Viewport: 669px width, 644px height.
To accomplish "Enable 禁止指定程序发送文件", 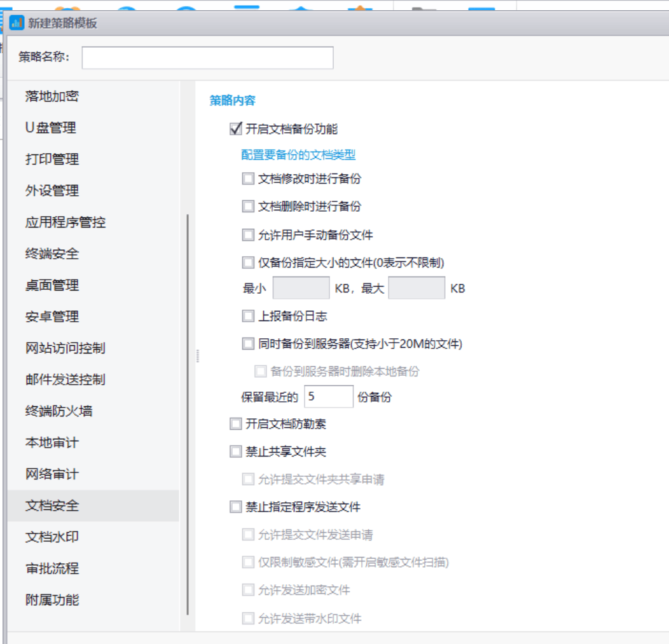I will coord(235,507).
